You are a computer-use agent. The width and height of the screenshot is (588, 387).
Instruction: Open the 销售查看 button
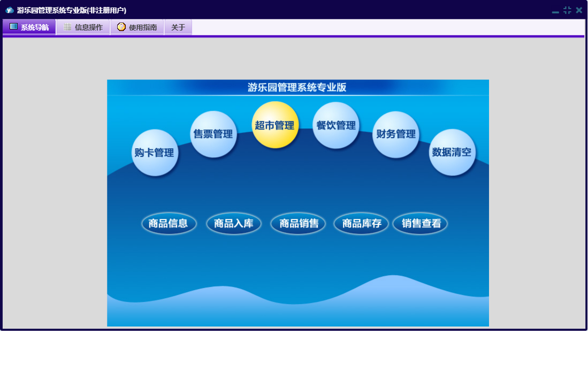tap(421, 224)
